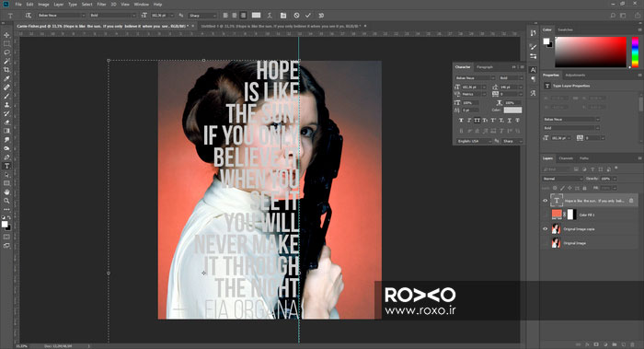Select the Move tool in the toolbox
This screenshot has height=349, width=644.
pyautogui.click(x=6, y=35)
